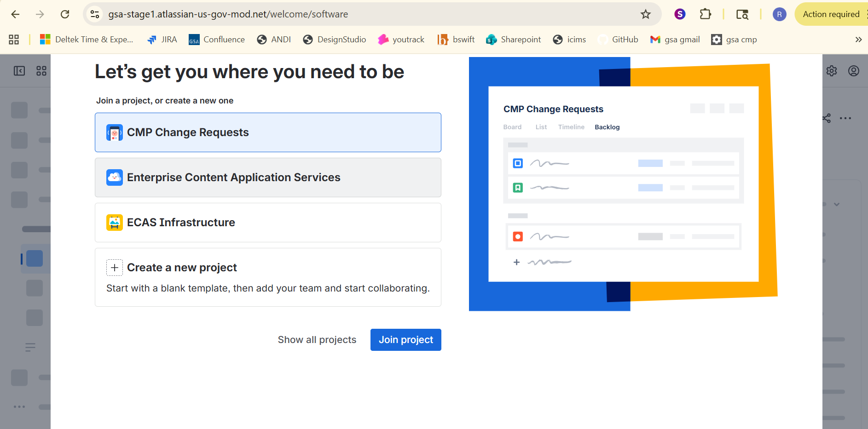
Task: Open the GitHub bookmark
Action: pos(618,40)
